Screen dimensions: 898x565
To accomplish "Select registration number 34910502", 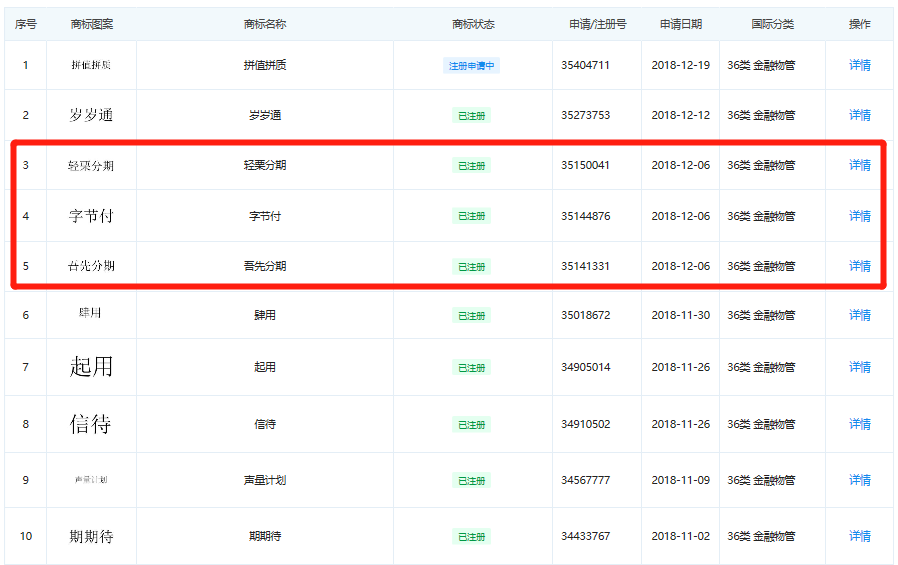I will 585,424.
